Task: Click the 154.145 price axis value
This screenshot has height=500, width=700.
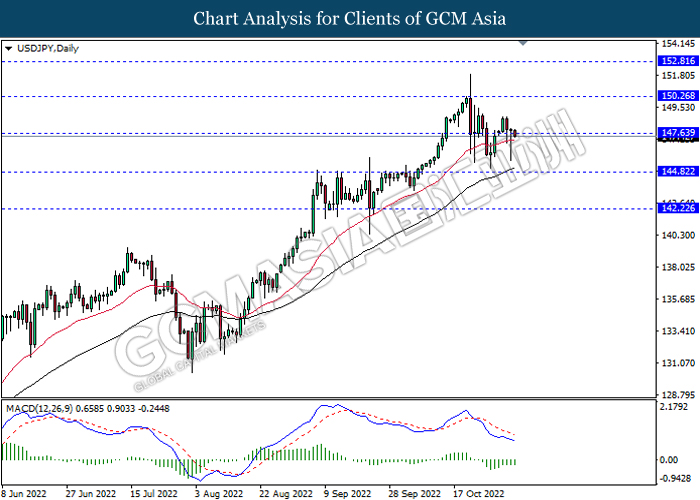Action: (678, 44)
